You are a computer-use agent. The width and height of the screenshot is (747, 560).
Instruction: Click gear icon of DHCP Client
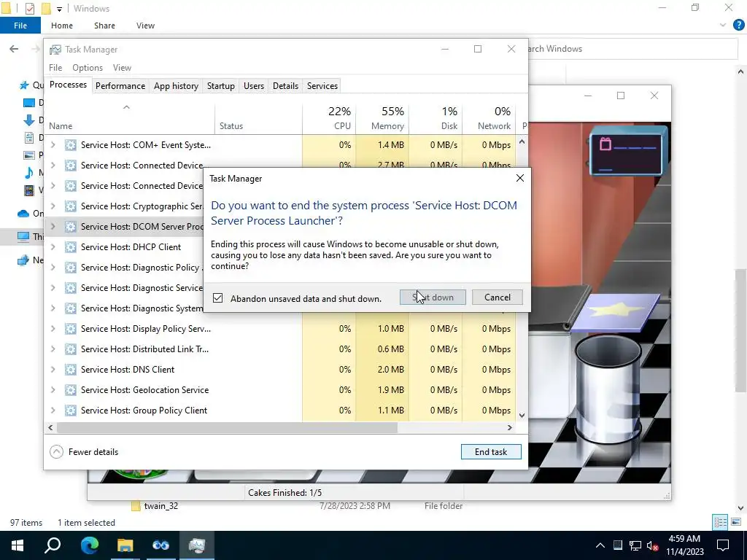pos(71,247)
